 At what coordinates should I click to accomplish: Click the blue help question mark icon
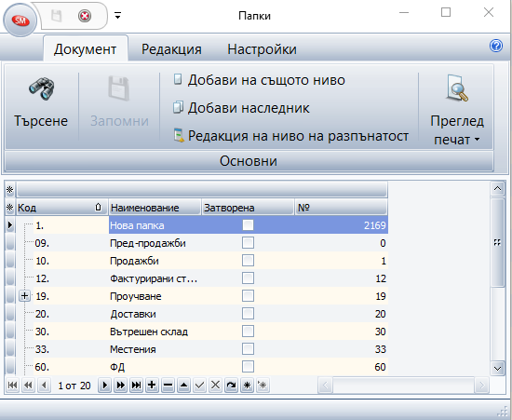(496, 46)
